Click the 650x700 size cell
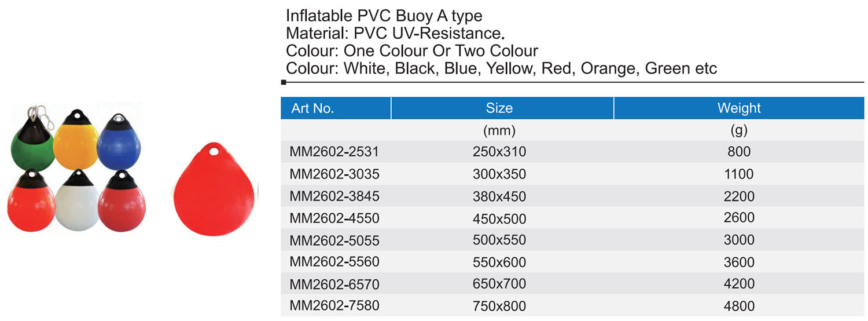 pos(499,284)
